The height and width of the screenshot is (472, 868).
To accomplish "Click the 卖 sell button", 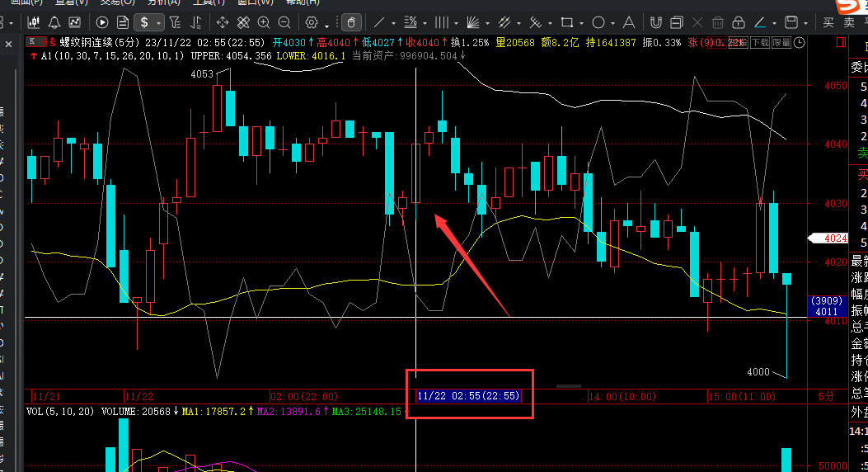I will pyautogui.click(x=849, y=23).
